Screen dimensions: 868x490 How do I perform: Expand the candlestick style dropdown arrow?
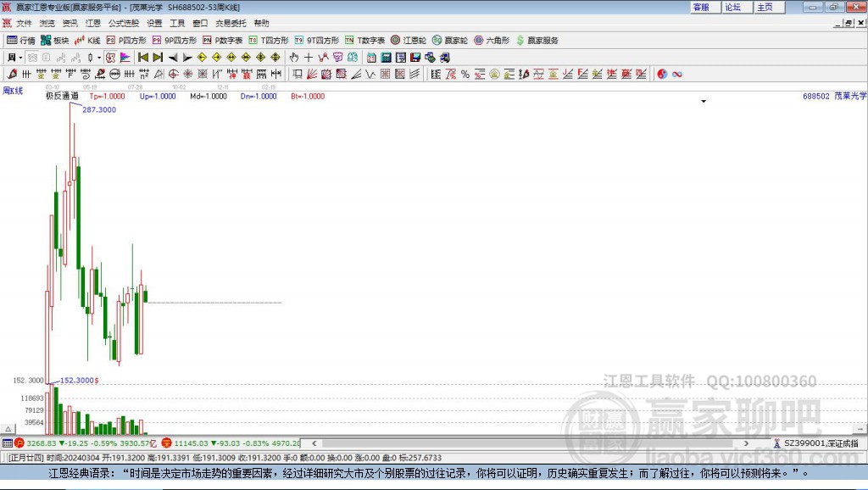pyautogui.click(x=99, y=58)
